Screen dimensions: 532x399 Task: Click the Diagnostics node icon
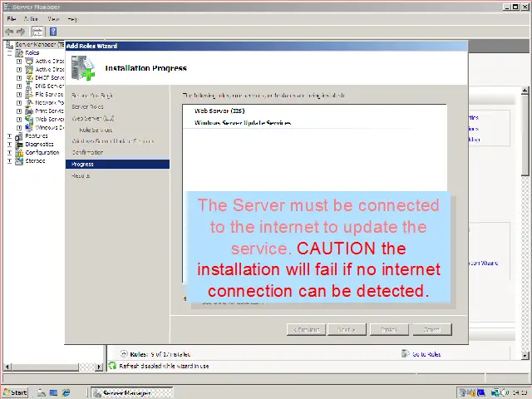pyautogui.click(x=19, y=144)
